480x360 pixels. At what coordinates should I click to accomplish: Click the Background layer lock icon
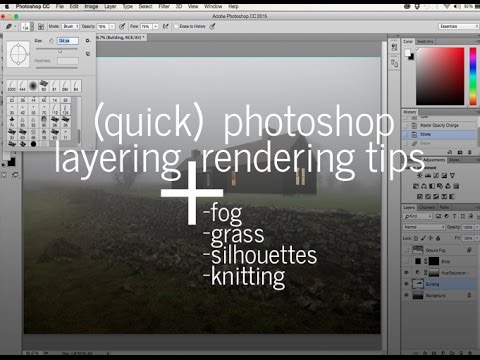click(469, 295)
